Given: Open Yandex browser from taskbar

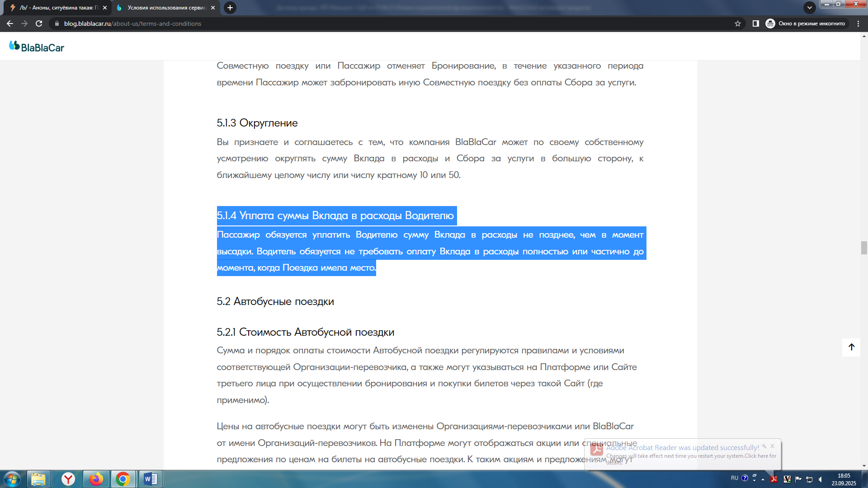Looking at the screenshot, I should [x=68, y=479].
